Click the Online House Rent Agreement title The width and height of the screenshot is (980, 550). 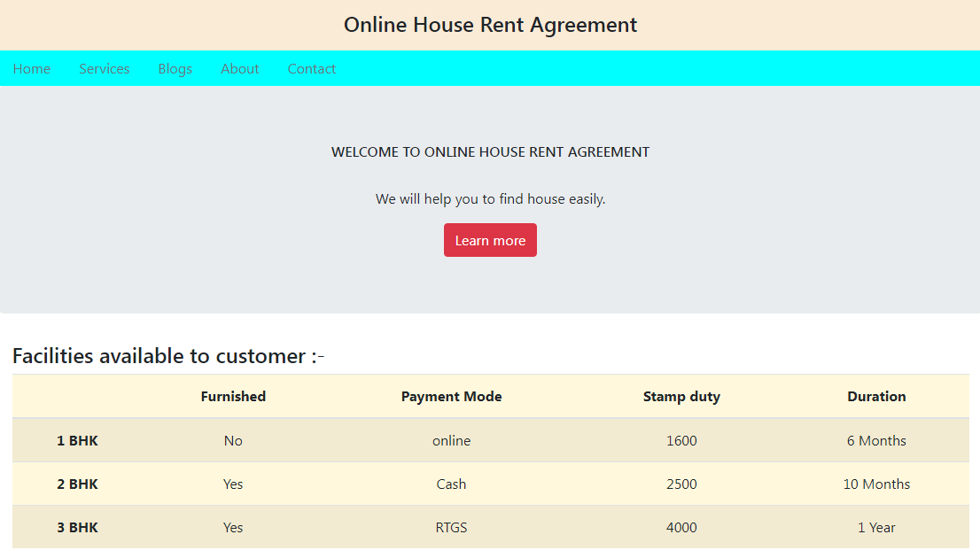490,25
